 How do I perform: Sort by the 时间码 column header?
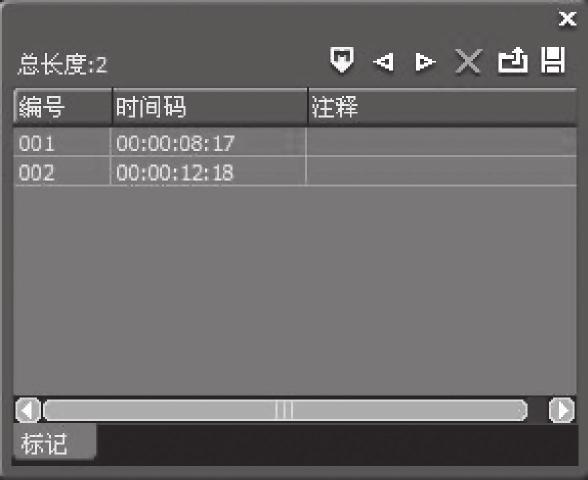(210, 106)
